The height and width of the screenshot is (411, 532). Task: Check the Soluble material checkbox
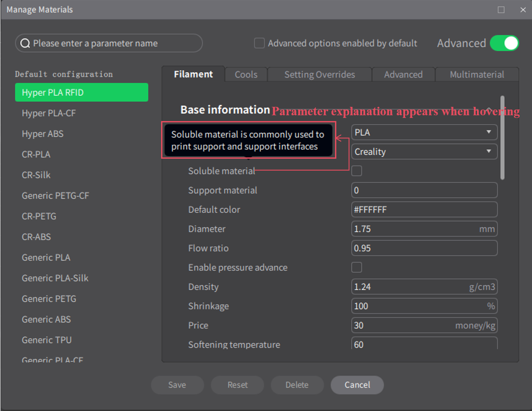357,171
